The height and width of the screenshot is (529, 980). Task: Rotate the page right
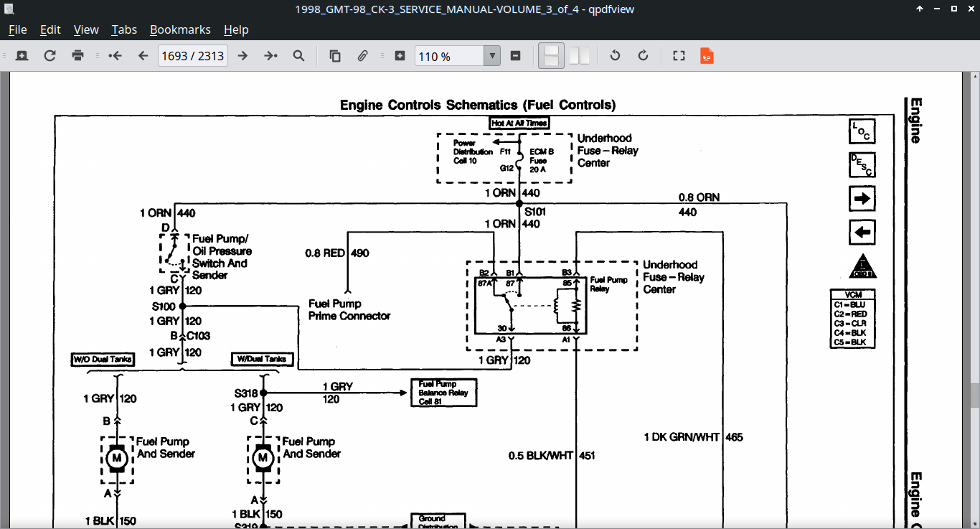point(643,56)
